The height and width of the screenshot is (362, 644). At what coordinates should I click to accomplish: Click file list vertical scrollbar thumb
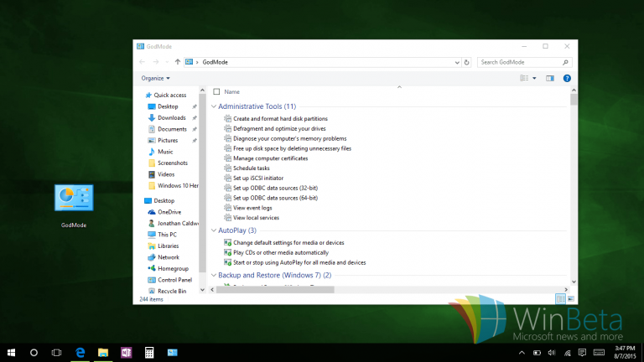click(x=574, y=100)
